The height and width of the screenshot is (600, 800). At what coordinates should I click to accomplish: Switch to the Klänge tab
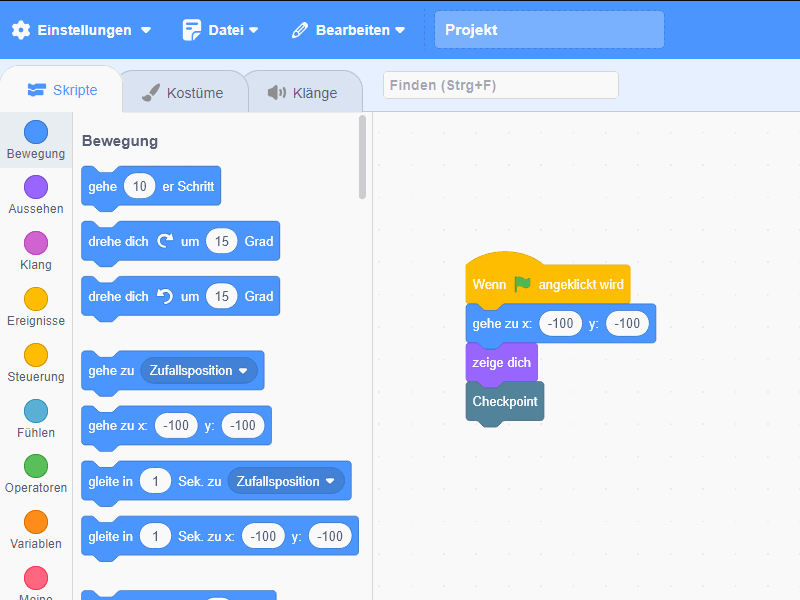pos(305,93)
